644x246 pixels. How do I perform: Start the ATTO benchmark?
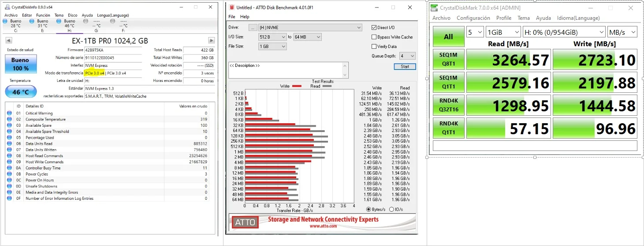click(405, 66)
